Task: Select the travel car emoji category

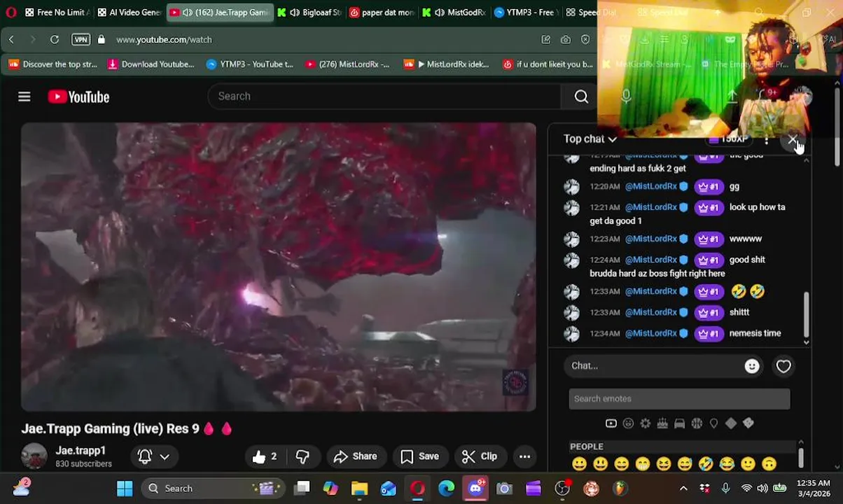Action: point(679,423)
